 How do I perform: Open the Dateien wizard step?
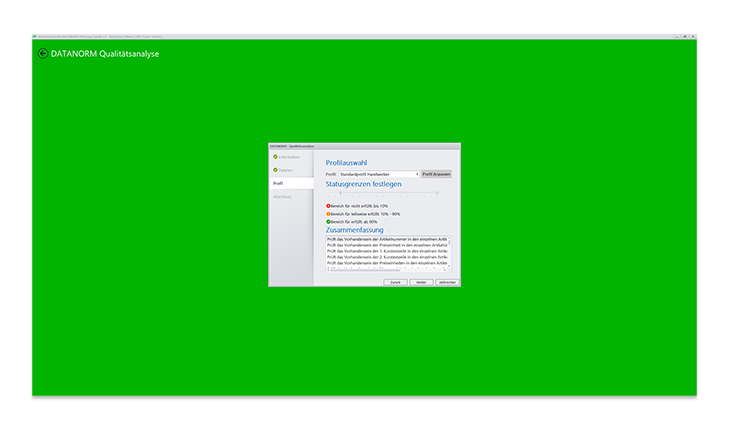(285, 170)
